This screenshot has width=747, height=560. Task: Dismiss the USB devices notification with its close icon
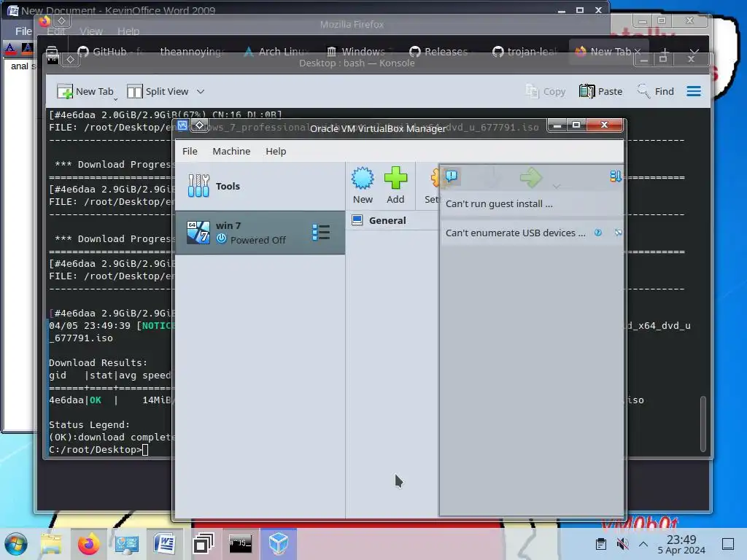point(618,233)
